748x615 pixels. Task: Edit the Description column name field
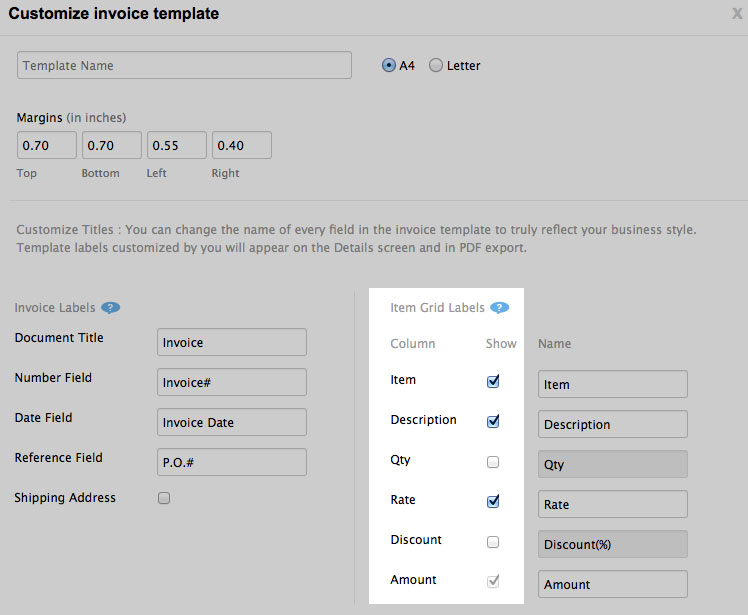[x=613, y=424]
